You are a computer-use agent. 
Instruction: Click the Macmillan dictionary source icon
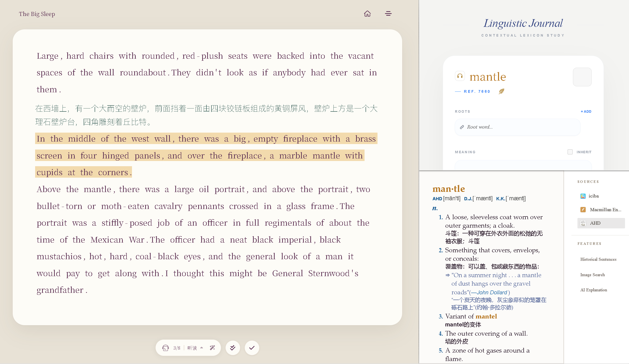pyautogui.click(x=583, y=210)
